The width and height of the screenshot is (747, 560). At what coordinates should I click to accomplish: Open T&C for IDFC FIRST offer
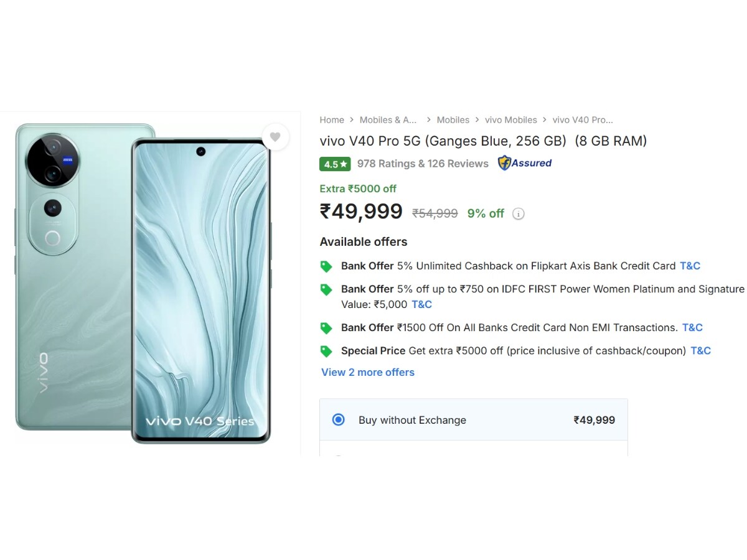click(421, 305)
